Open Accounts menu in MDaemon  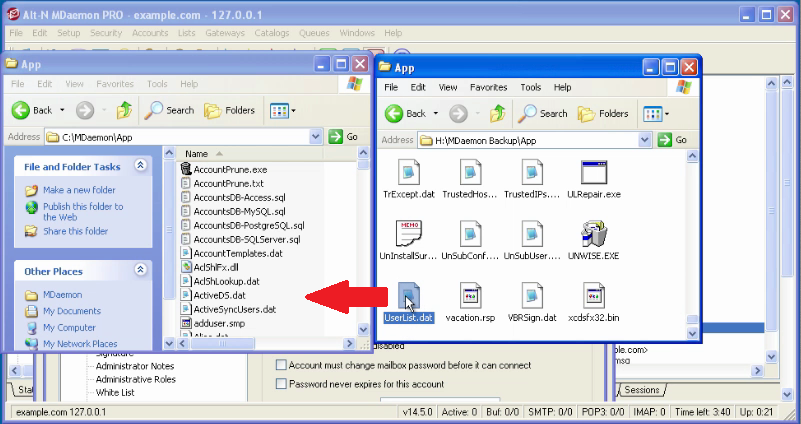pos(150,33)
